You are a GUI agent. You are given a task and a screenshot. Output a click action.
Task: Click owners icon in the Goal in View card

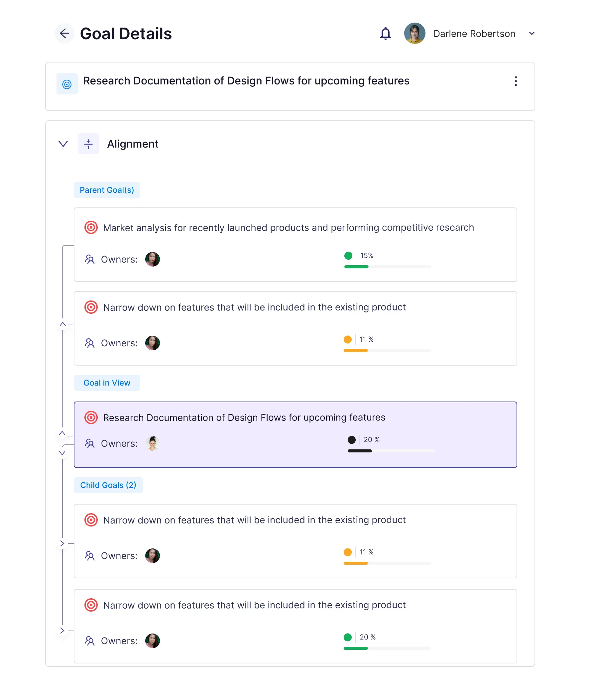click(90, 443)
